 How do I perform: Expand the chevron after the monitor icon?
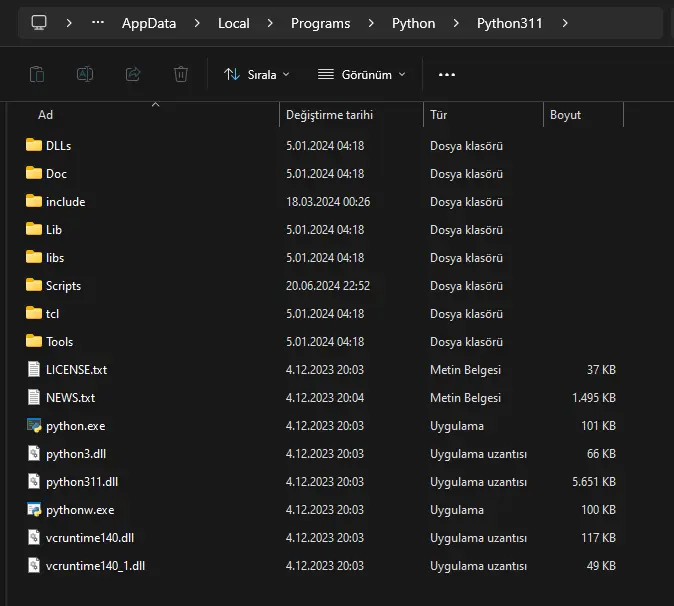tap(69, 23)
